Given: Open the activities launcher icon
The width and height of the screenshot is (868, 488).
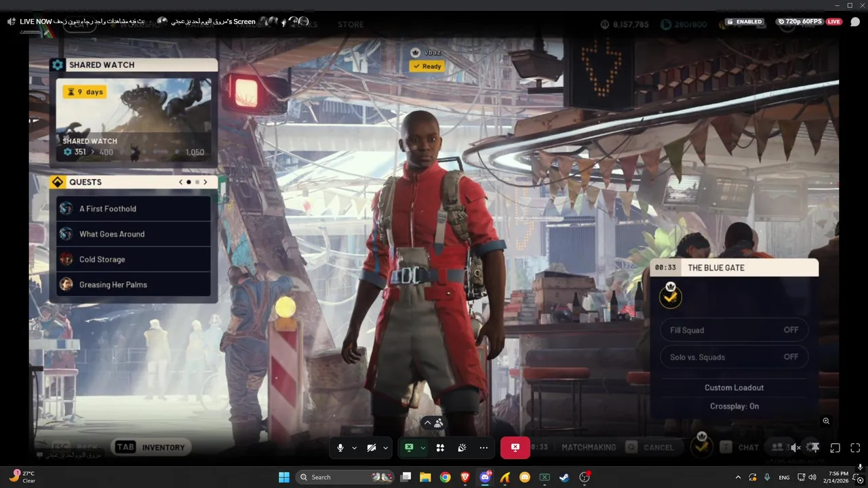Looking at the screenshot, I should pyautogui.click(x=440, y=448).
